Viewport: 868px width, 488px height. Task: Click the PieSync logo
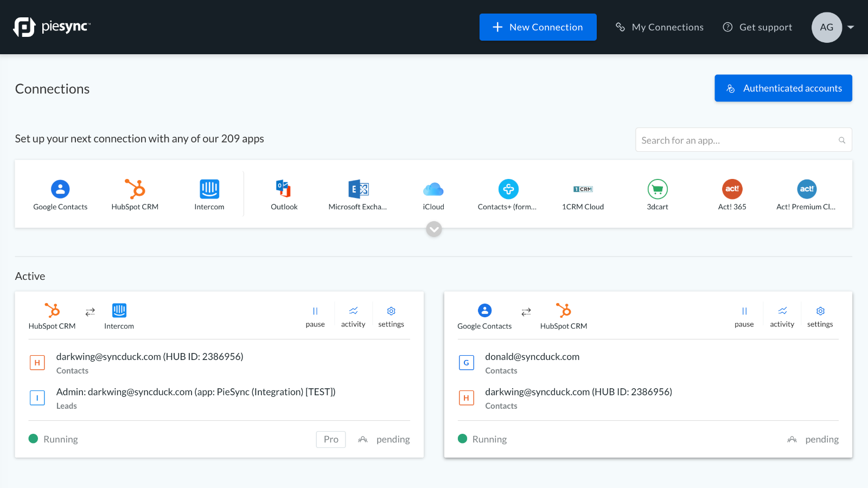(x=52, y=27)
